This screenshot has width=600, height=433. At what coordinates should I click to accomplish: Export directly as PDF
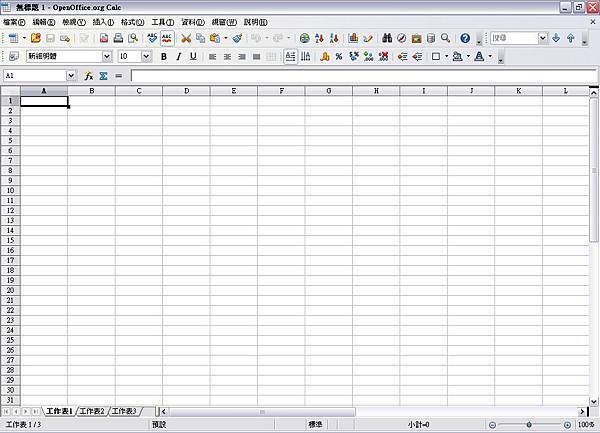pyautogui.click(x=104, y=38)
